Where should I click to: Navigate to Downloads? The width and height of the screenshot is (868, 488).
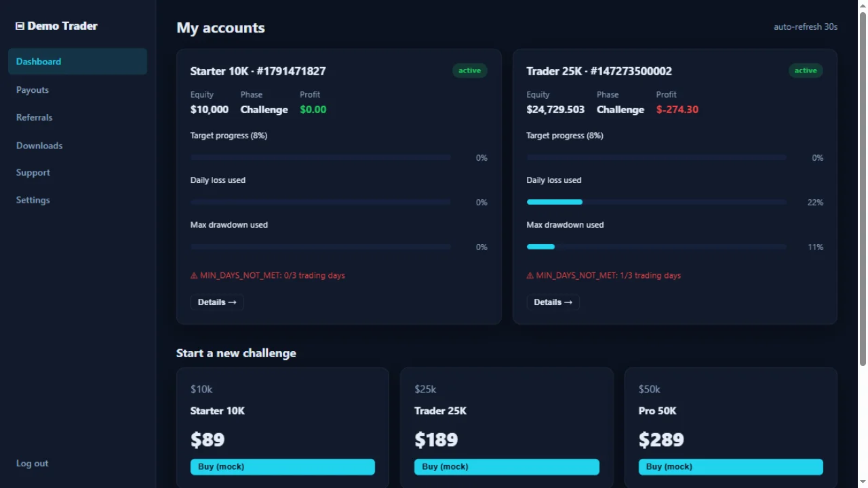click(39, 146)
